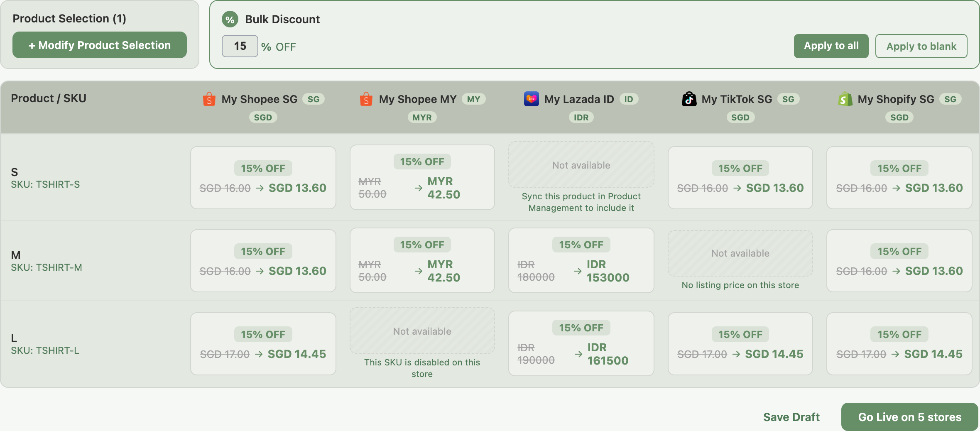980x431 pixels.
Task: Click the Bulk Discount heading
Action: [282, 20]
